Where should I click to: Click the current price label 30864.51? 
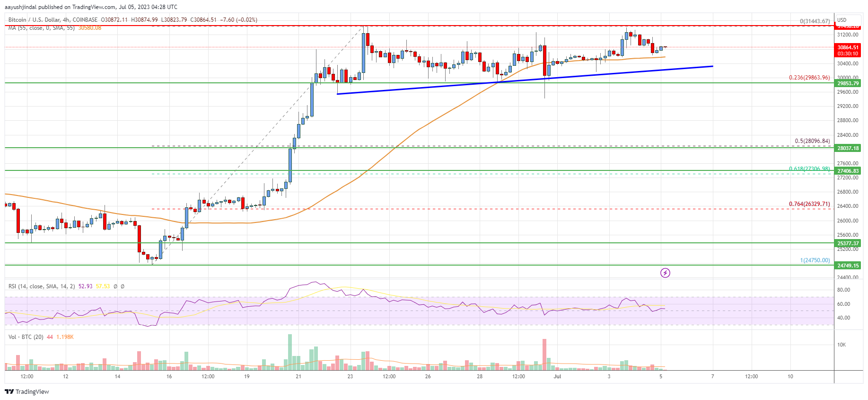coord(848,47)
